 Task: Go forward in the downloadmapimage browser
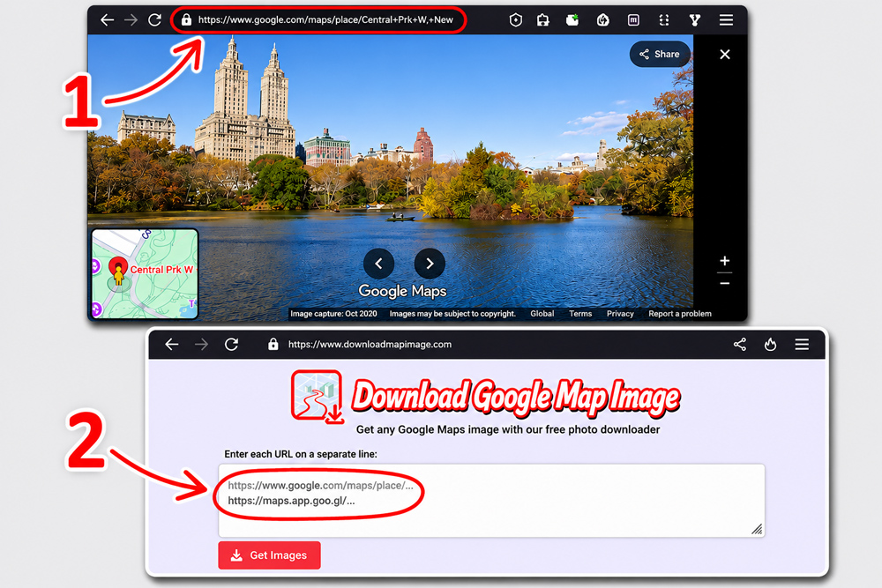[201, 344]
